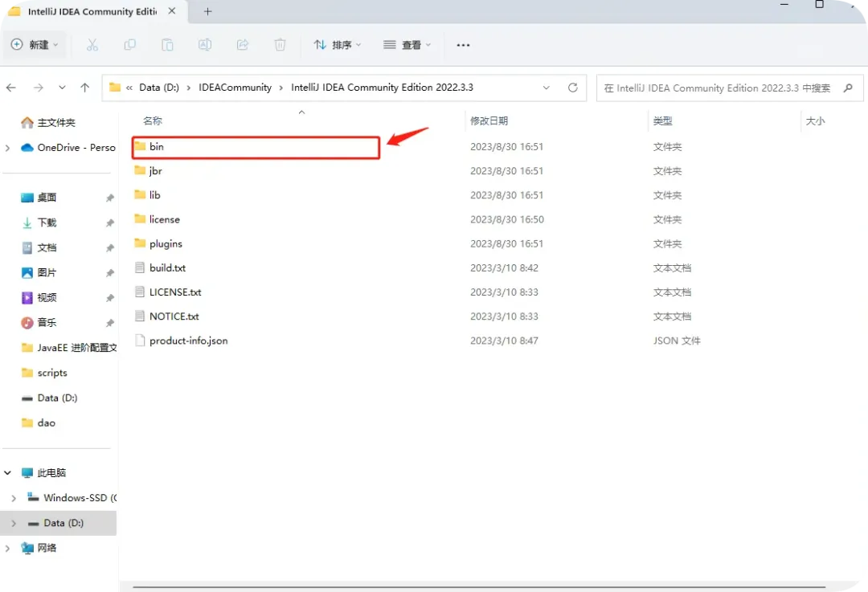
Task: Select the NOTICE.txt file
Action: (x=166, y=316)
